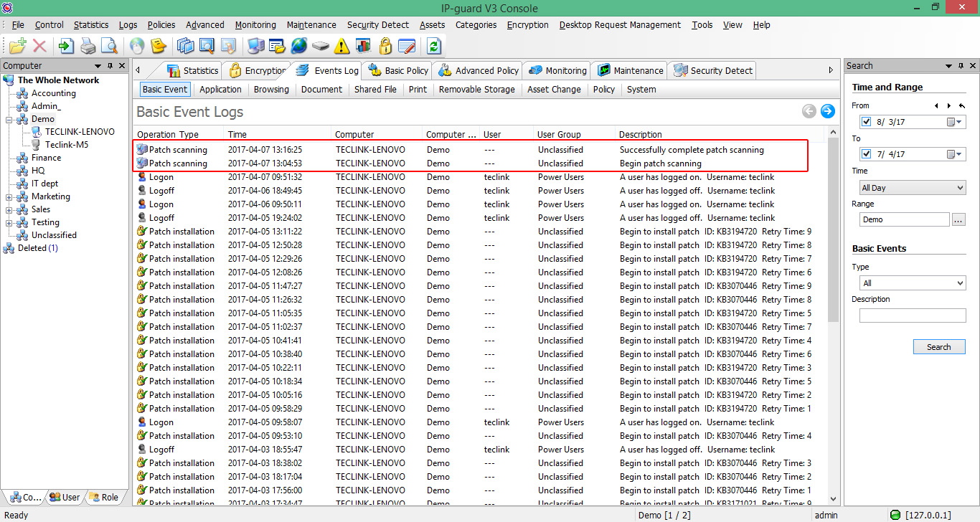Click the printer icon in toolbar
The height and width of the screenshot is (522, 980).
(x=88, y=47)
